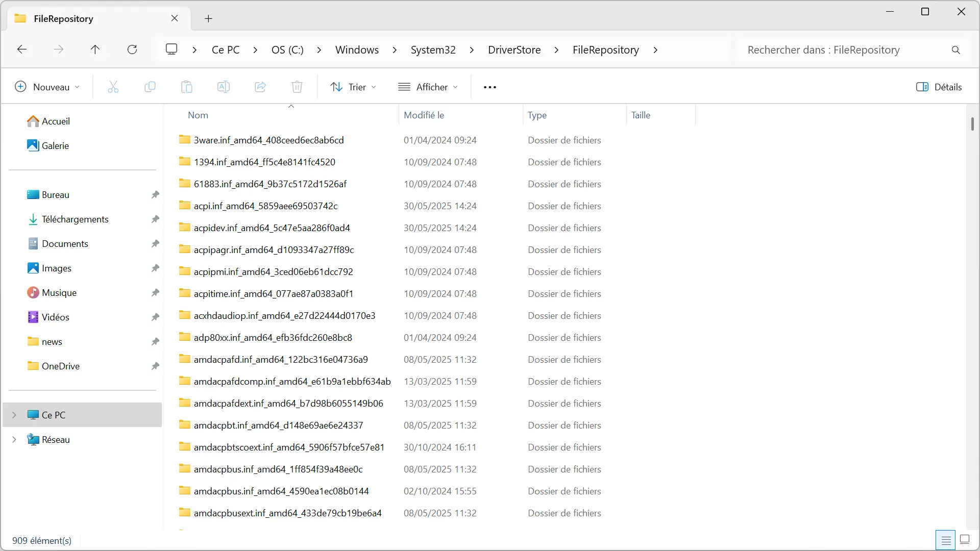Click the Paste clipboard icon
The height and width of the screenshot is (551, 980).
click(x=187, y=87)
